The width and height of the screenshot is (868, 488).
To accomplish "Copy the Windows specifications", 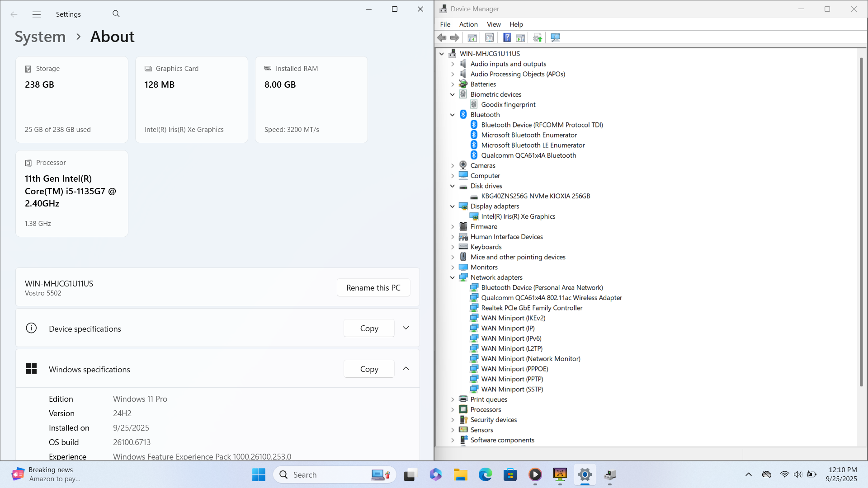I will click(369, 369).
